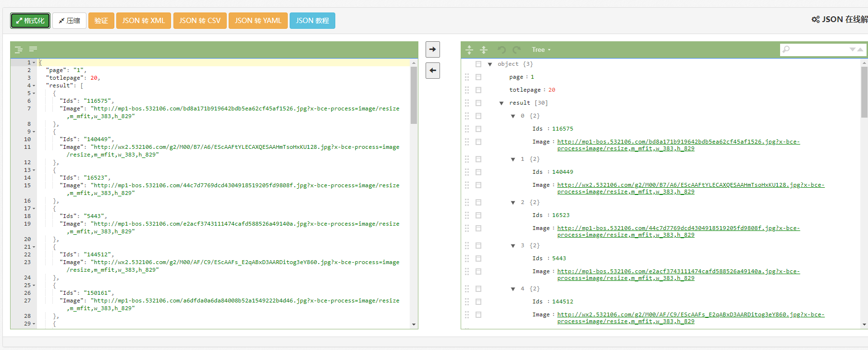Collapse tree item 1 {2}

(x=513, y=159)
